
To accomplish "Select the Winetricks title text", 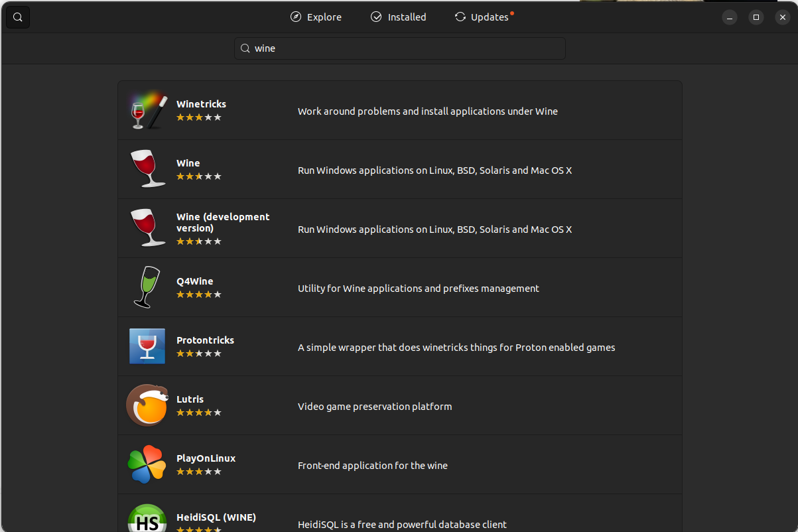I will coord(201,104).
